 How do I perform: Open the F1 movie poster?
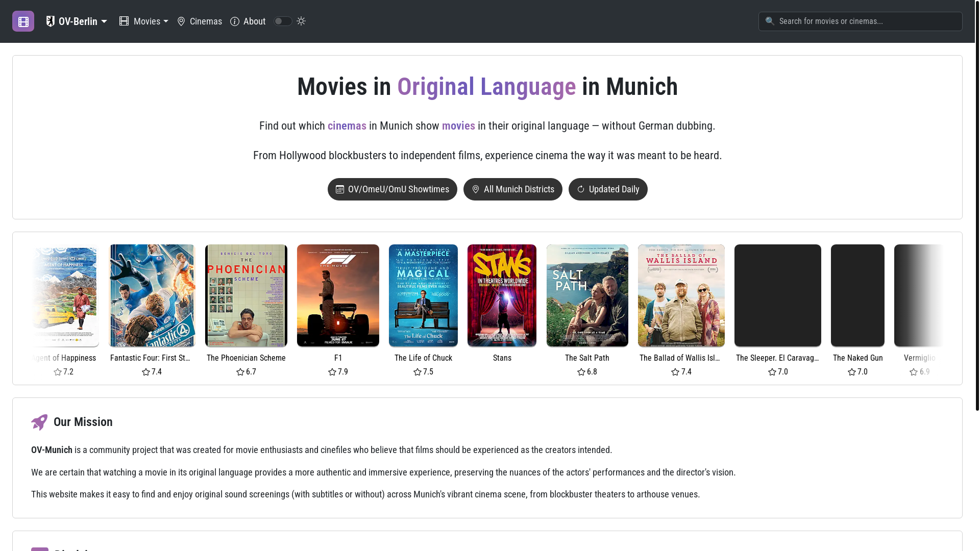click(x=338, y=296)
